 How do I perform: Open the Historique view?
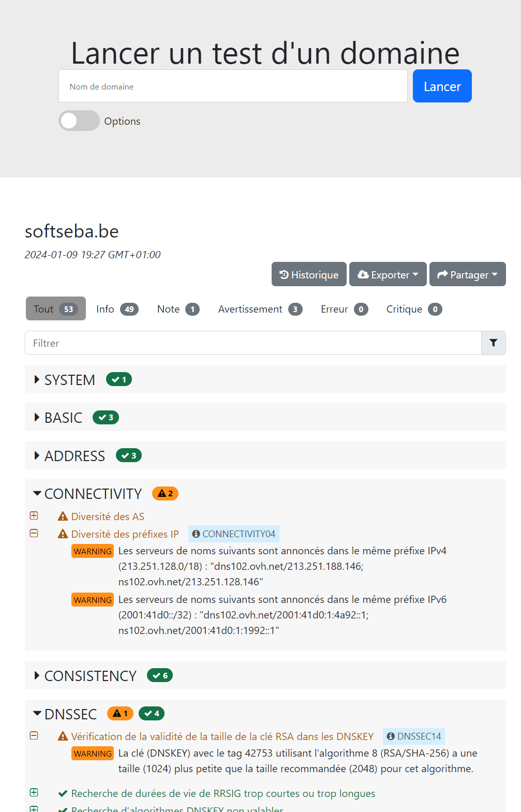pos(309,274)
